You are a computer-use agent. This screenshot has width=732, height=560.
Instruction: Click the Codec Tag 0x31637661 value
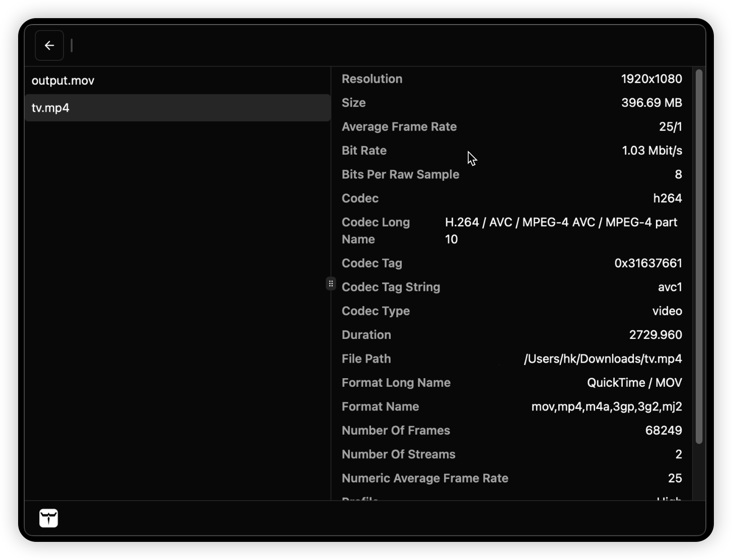click(648, 263)
